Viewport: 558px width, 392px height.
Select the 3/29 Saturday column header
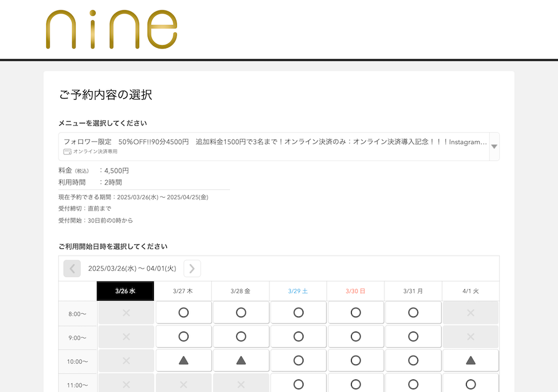[x=298, y=291]
